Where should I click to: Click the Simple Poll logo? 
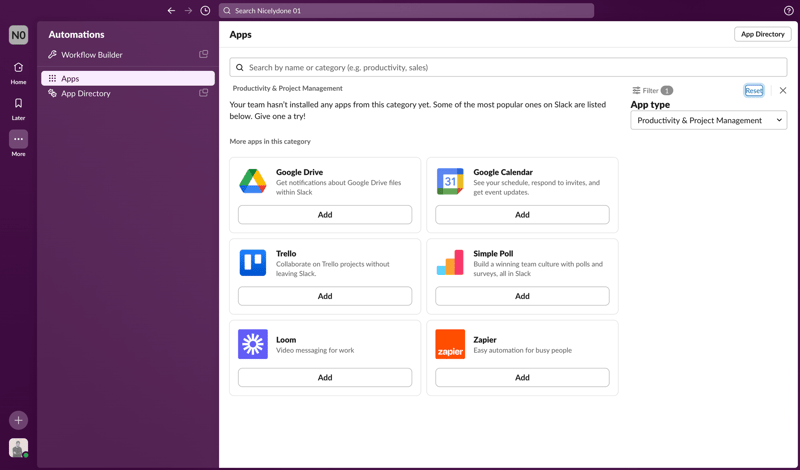[x=450, y=262]
